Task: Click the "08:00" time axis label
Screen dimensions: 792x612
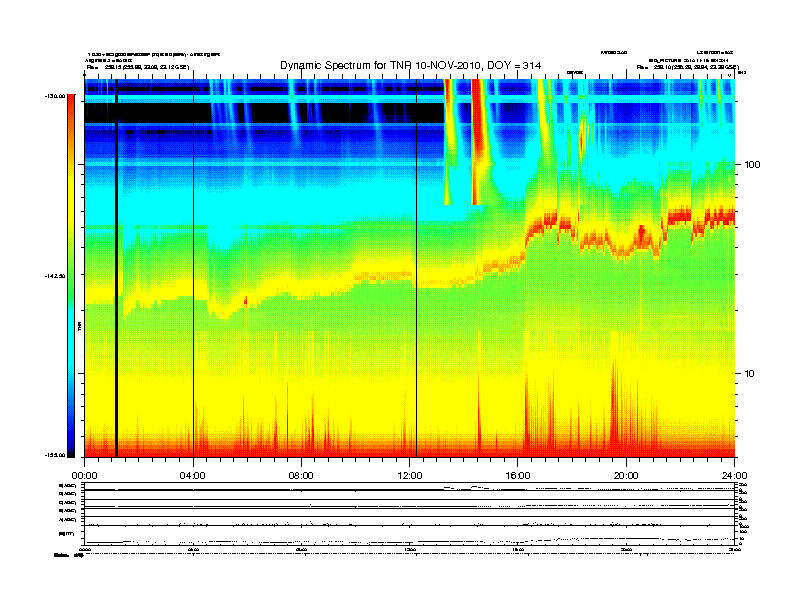Action: (301, 476)
